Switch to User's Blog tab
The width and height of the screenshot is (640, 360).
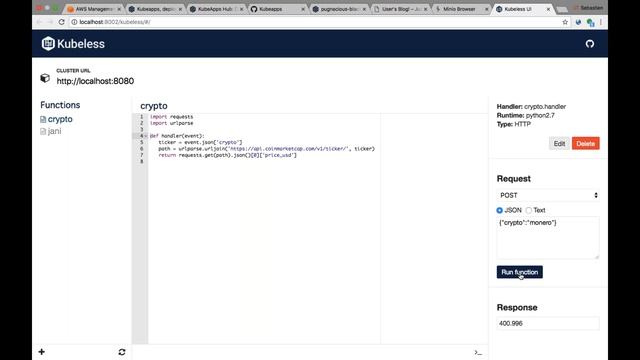[400, 9]
